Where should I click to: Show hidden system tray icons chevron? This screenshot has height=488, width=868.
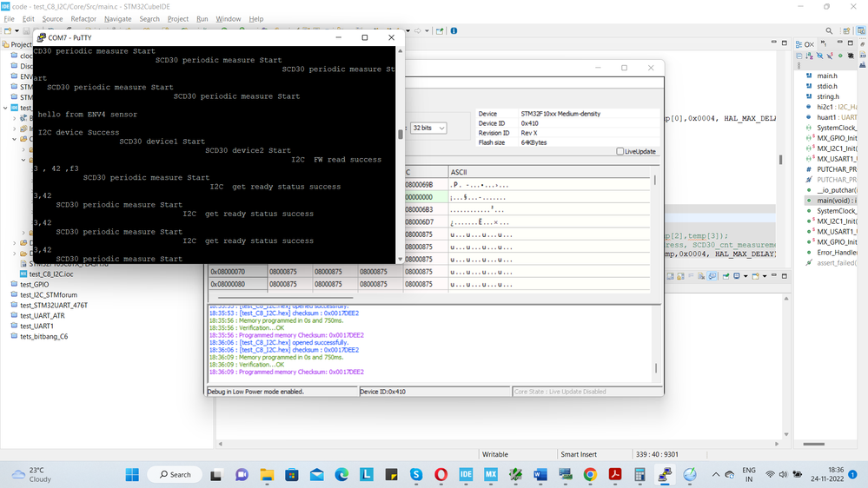[716, 475]
